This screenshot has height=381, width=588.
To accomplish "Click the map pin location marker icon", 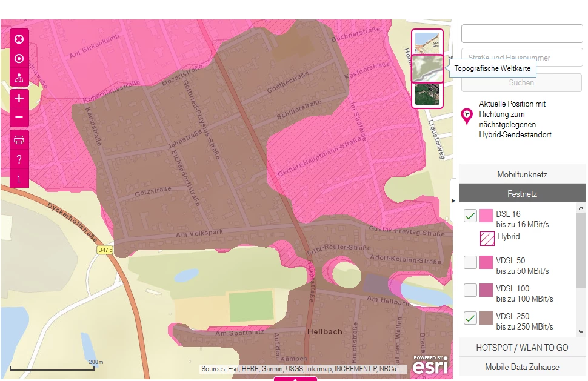I will click(19, 78).
